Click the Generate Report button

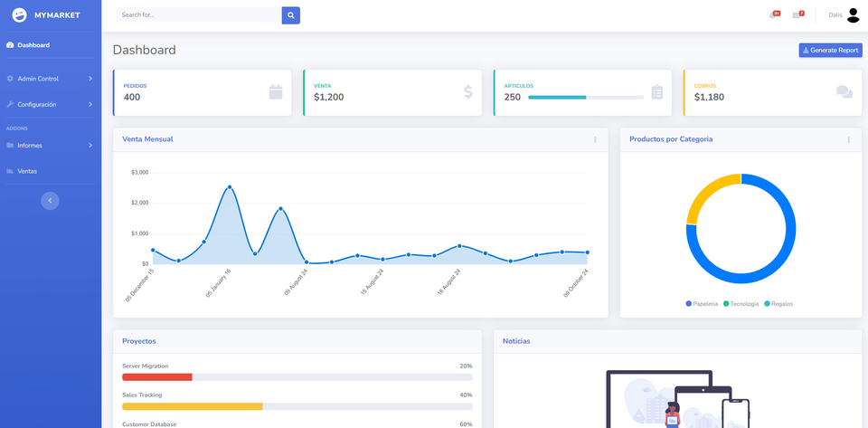tap(830, 51)
